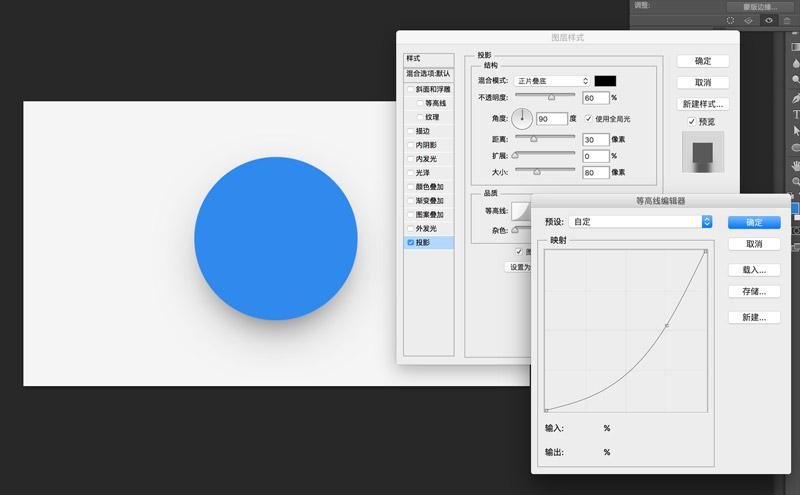Enable the 光泽 satin checkbox
The height and width of the screenshot is (495, 800).
point(410,173)
